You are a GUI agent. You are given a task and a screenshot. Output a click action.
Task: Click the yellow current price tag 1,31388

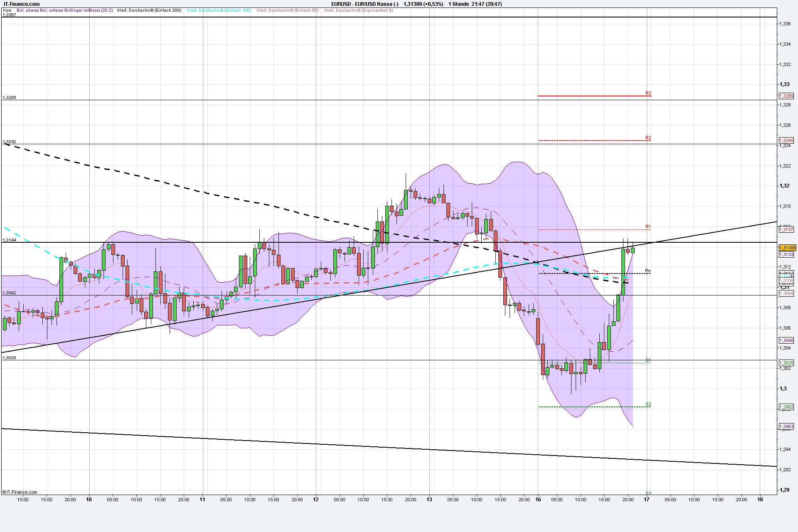787,248
